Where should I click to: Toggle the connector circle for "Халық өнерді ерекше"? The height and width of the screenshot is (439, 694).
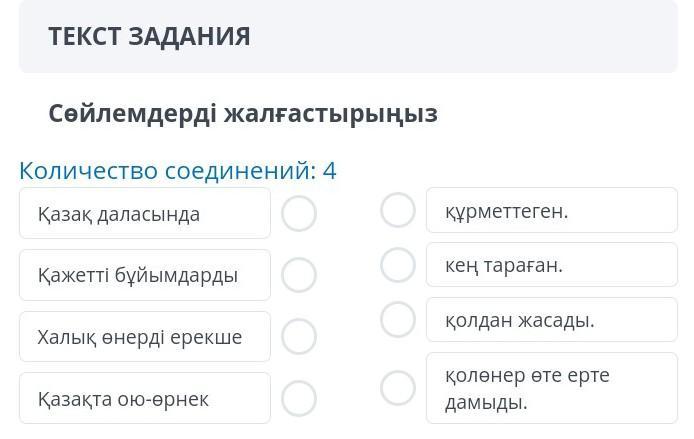click(x=299, y=337)
